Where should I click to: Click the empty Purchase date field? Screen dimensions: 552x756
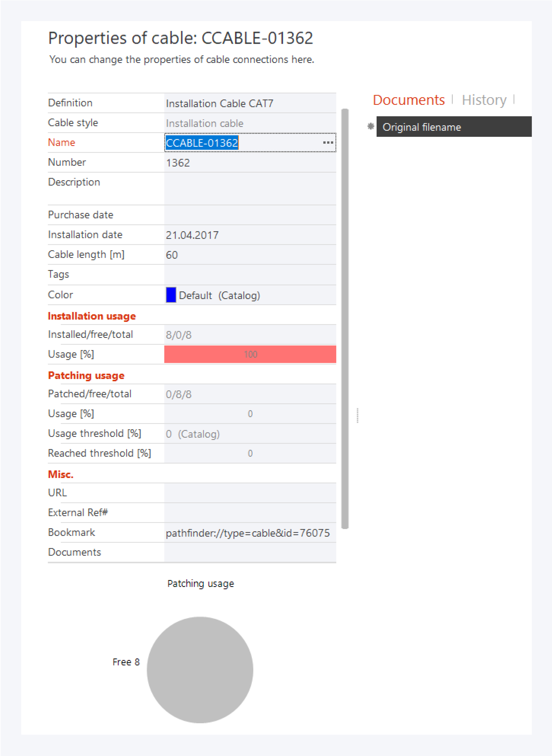point(250,215)
